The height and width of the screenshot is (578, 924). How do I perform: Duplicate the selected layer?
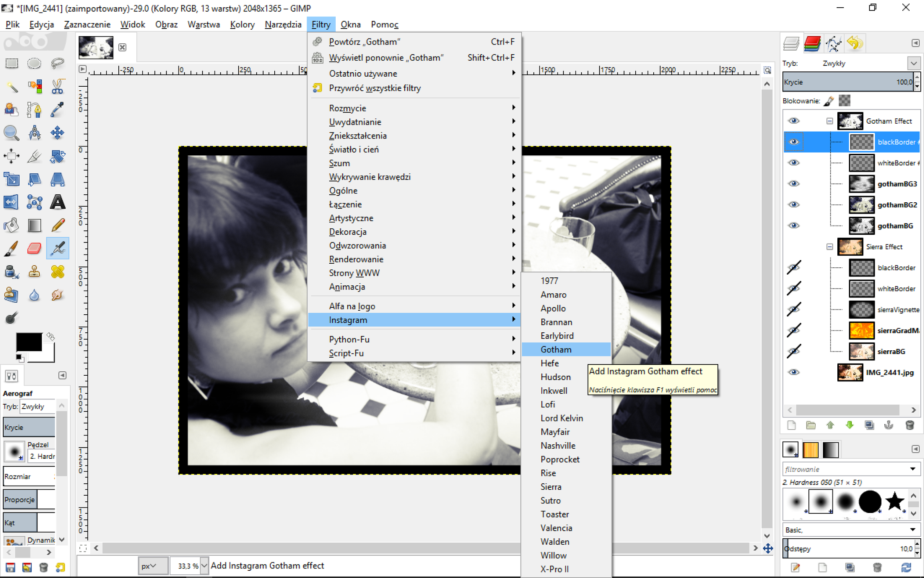tap(869, 425)
